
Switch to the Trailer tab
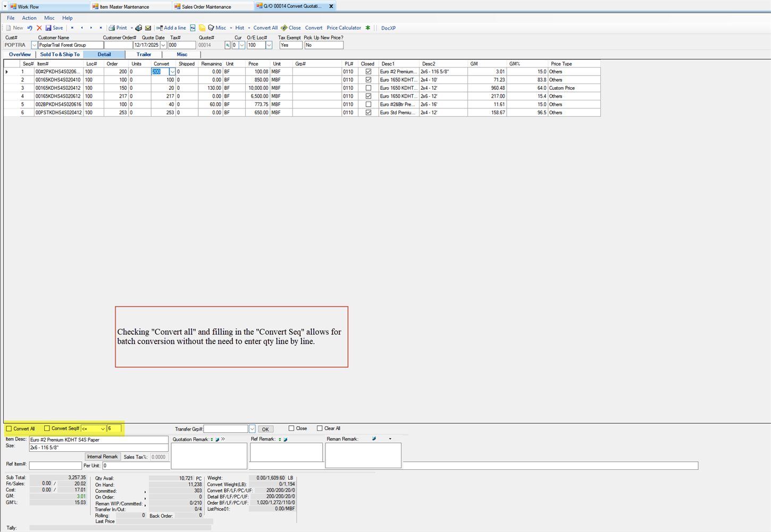(144, 54)
